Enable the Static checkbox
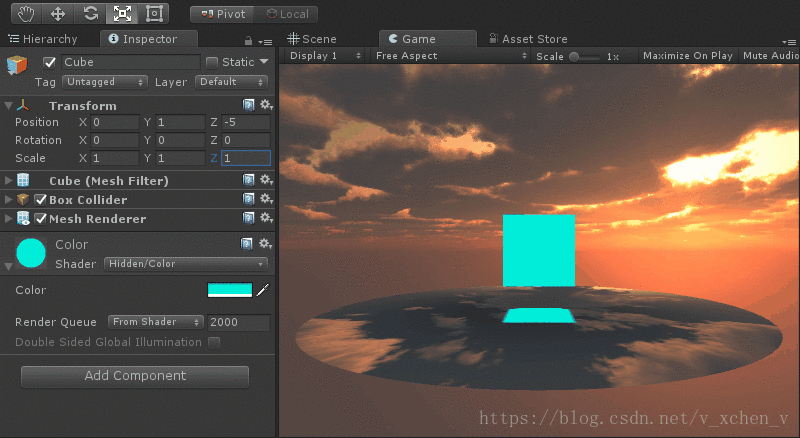This screenshot has width=800, height=438. pyautogui.click(x=211, y=62)
